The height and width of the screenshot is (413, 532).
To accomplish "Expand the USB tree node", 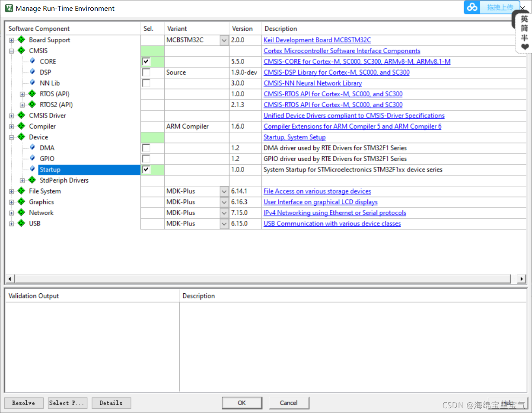I will [12, 224].
